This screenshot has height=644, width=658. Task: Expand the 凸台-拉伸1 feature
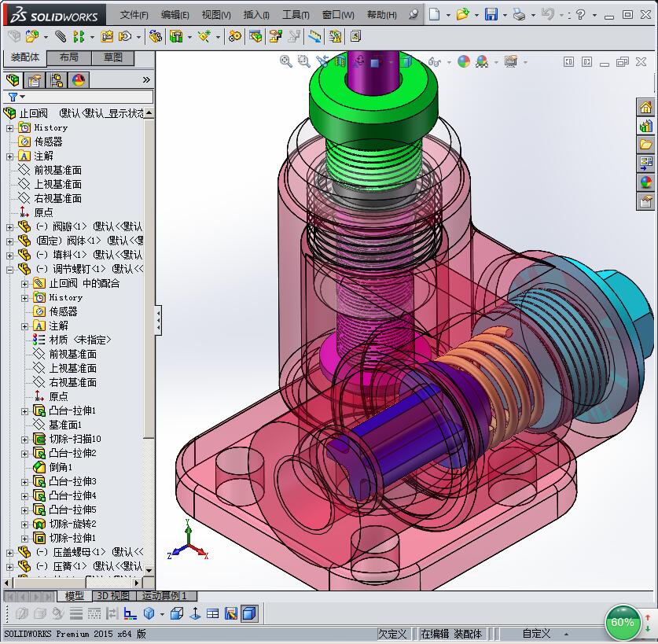pyautogui.click(x=24, y=411)
